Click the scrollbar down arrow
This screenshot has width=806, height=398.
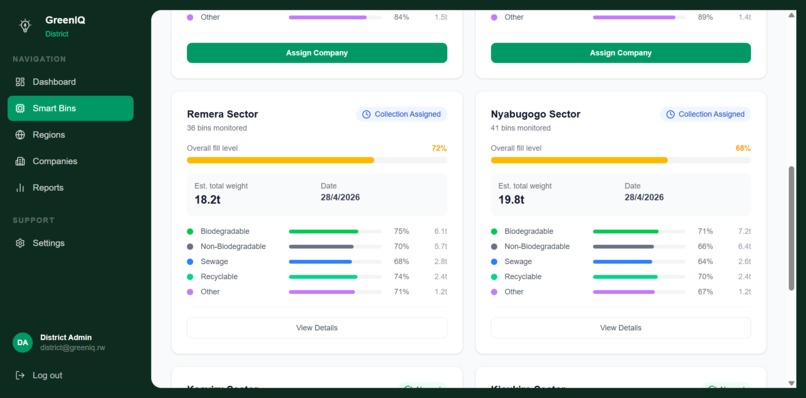pyautogui.click(x=791, y=383)
